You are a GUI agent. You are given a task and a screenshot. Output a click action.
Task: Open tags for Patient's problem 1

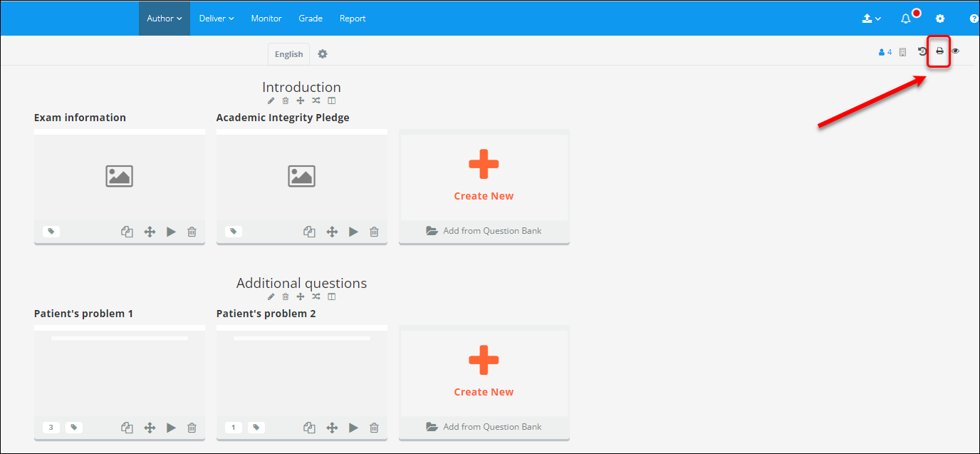click(x=74, y=428)
